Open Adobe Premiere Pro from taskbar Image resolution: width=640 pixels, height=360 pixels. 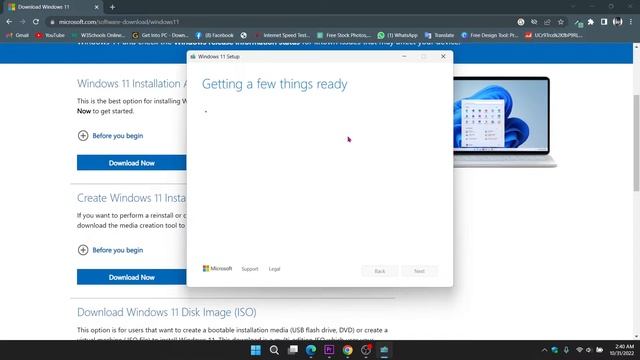click(329, 350)
